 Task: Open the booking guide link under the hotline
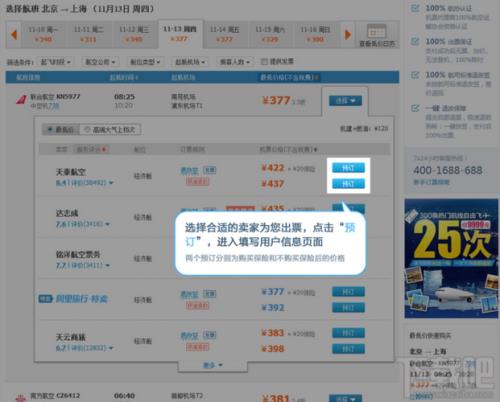[x=431, y=182]
